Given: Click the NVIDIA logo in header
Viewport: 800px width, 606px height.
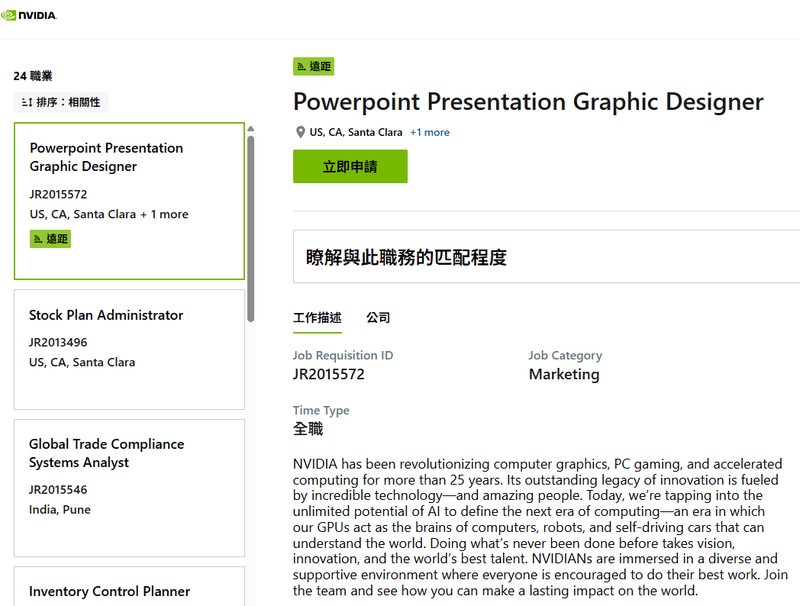Looking at the screenshot, I should pos(29,15).
